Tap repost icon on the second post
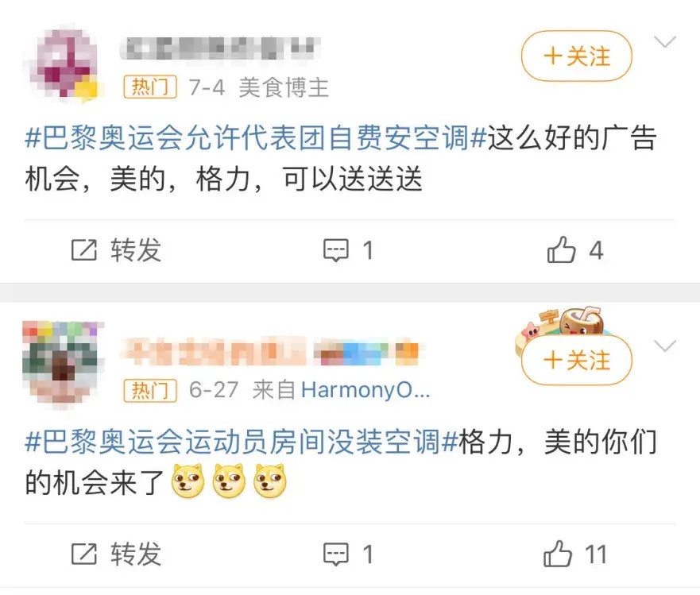The height and width of the screenshot is (595, 700). click(x=84, y=554)
